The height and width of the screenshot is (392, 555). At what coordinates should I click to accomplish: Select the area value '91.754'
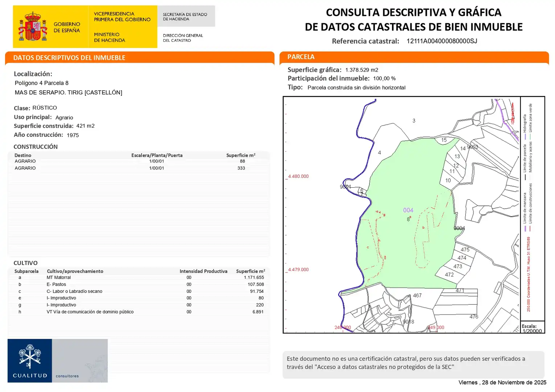click(257, 291)
